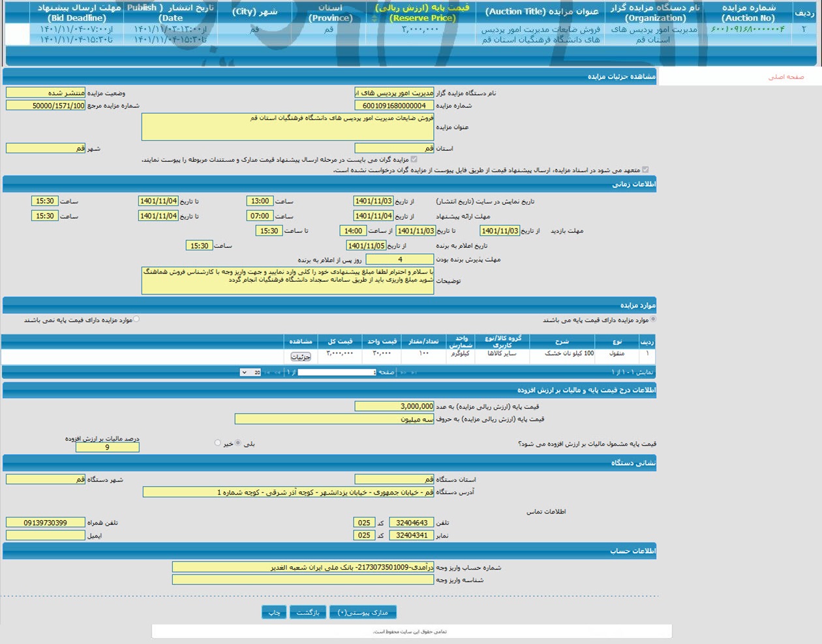Open the 'صفحه اصلی' main page link

pos(785,77)
